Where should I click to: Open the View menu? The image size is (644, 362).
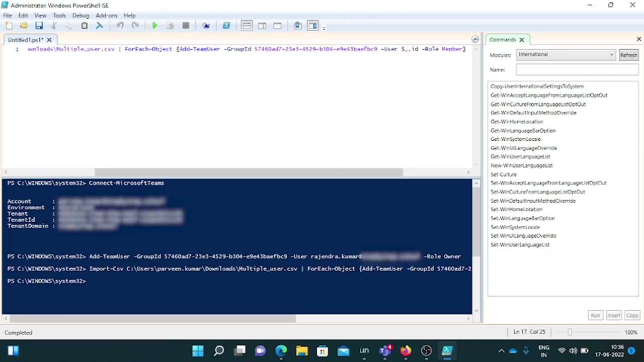[x=40, y=16]
